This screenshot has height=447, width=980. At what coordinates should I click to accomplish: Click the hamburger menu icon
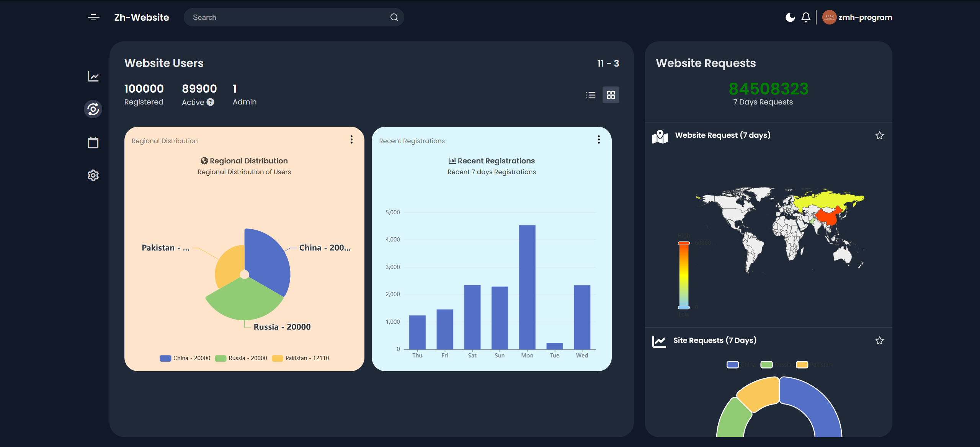point(93,17)
